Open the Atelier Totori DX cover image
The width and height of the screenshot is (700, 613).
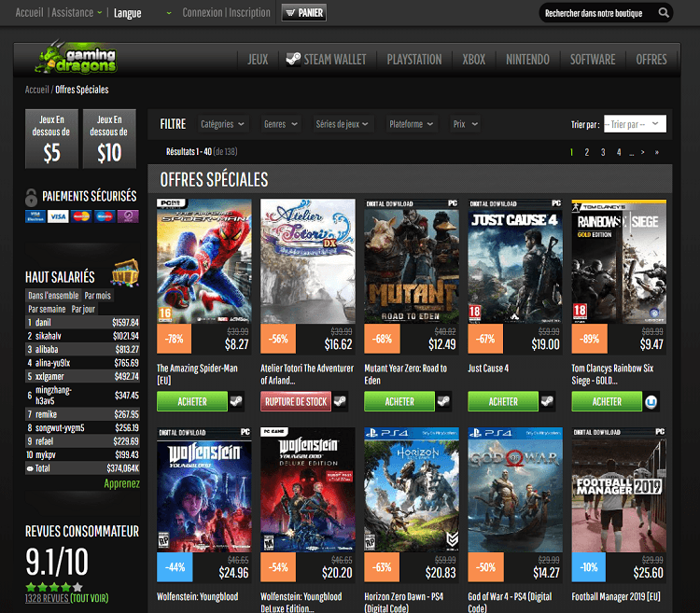pyautogui.click(x=308, y=261)
